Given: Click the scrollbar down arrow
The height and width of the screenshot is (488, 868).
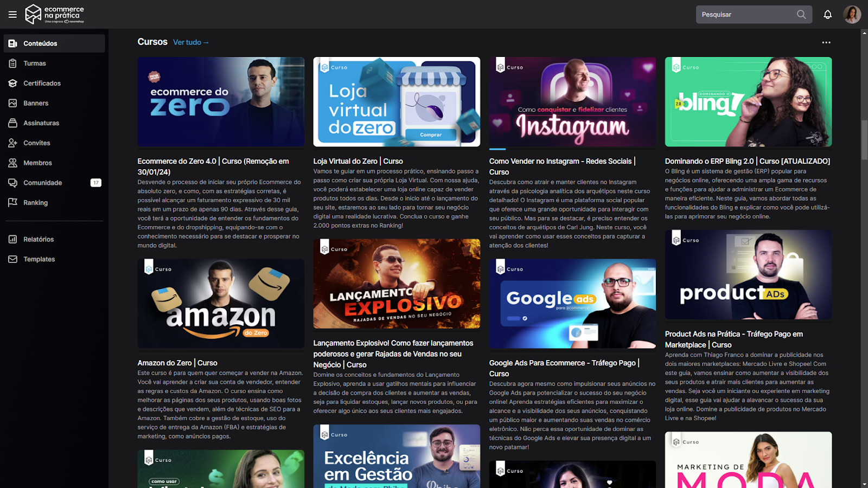Looking at the screenshot, I should [x=864, y=484].
